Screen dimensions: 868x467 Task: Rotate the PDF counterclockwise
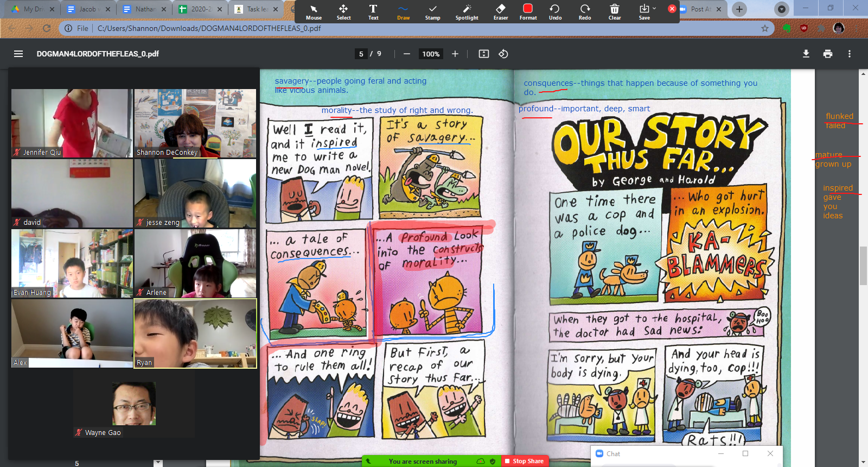point(503,54)
